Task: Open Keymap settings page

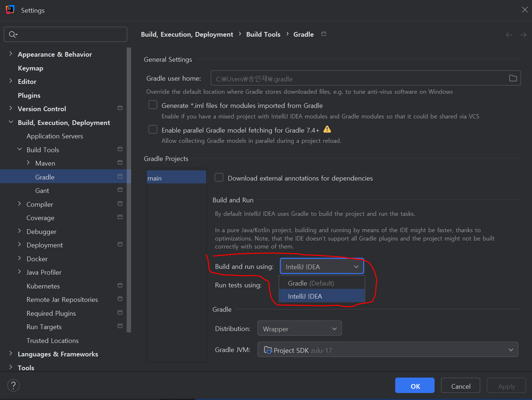Action: [31, 68]
